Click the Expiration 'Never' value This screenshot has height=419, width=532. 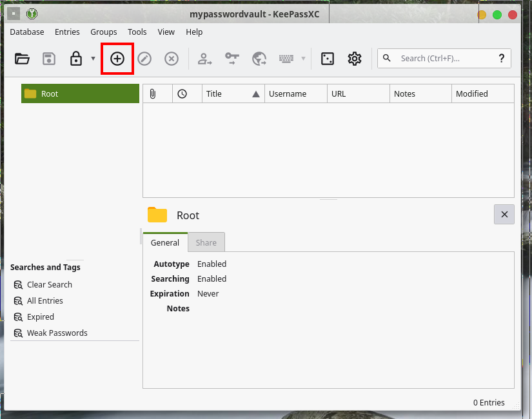tap(208, 294)
